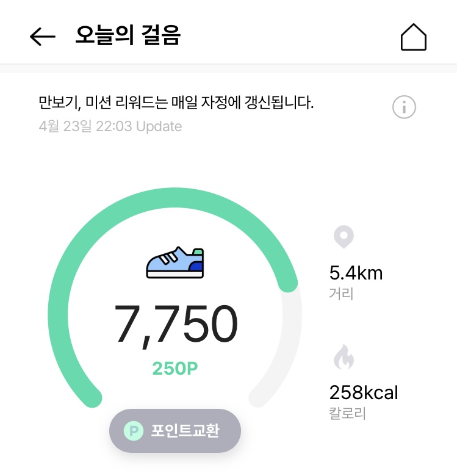
Task: Tap the back arrow icon
Action: pyautogui.click(x=42, y=37)
